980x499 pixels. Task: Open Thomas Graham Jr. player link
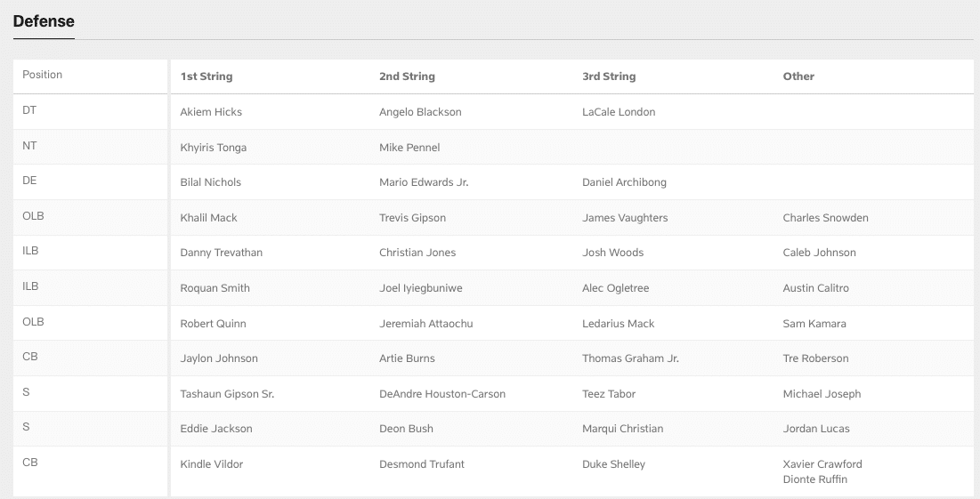click(630, 358)
